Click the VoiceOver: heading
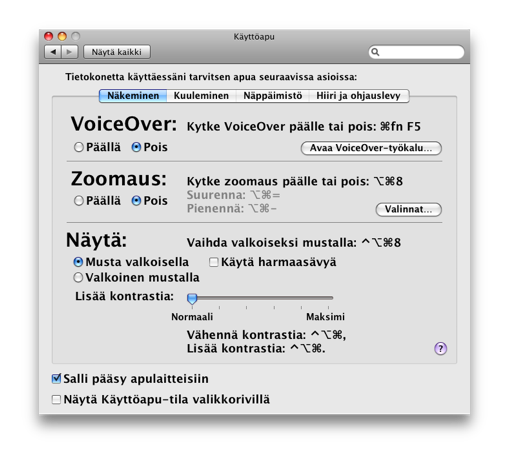 click(124, 124)
